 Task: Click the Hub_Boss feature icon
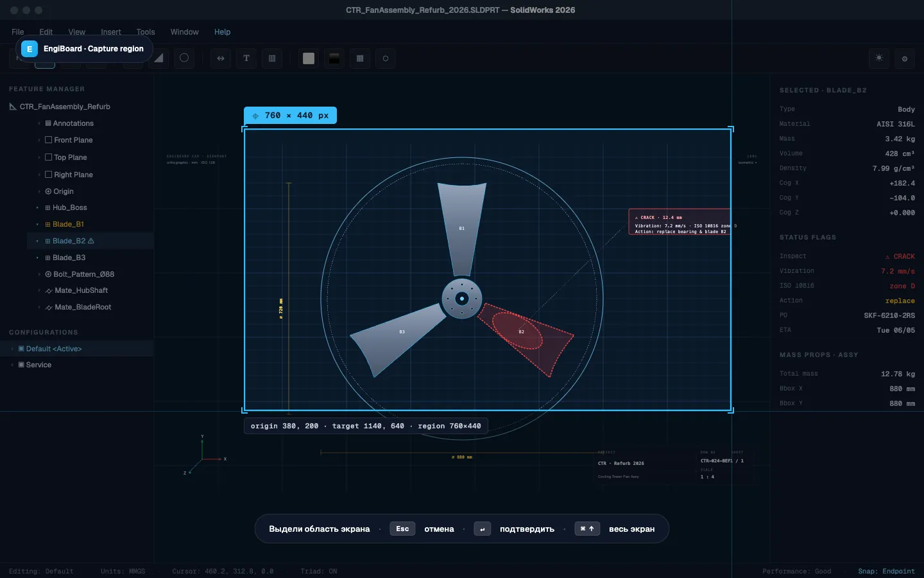tap(47, 208)
